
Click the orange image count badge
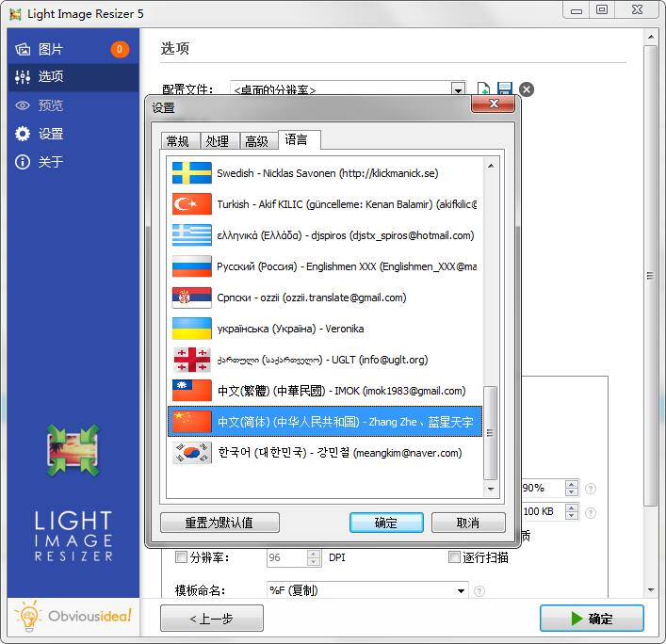click(120, 50)
